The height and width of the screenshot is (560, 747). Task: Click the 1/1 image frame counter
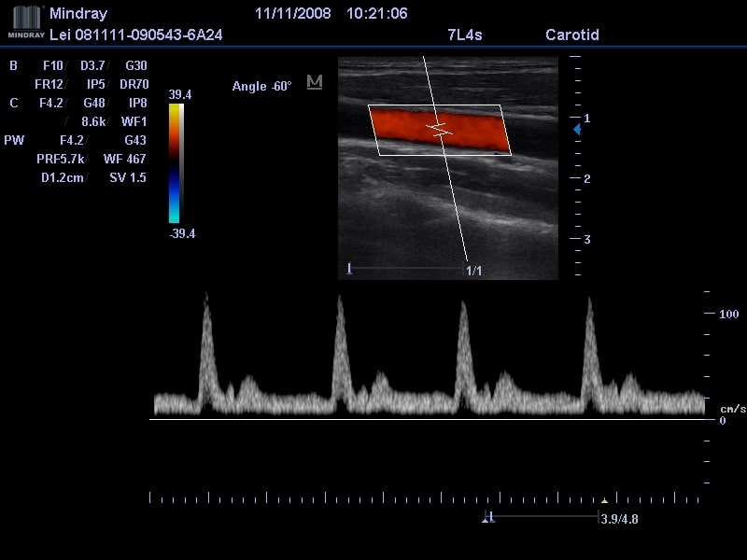coord(473,271)
